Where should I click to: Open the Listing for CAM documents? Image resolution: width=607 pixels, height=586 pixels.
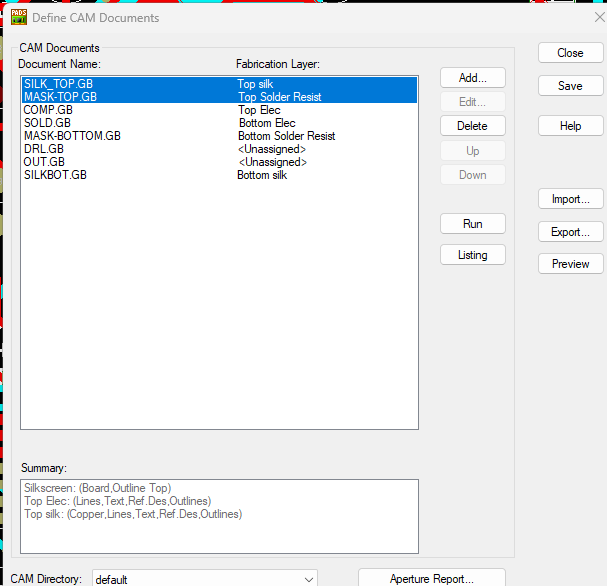pyautogui.click(x=472, y=255)
